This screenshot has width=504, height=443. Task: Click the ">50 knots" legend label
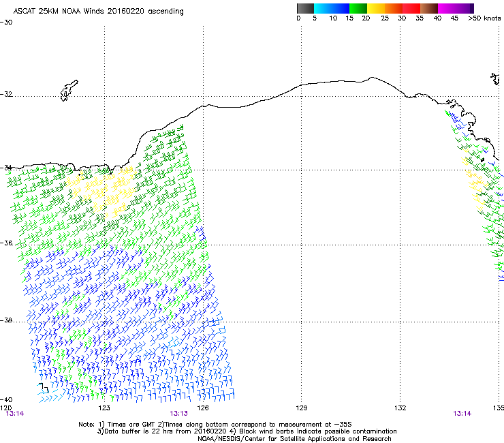pos(484,18)
